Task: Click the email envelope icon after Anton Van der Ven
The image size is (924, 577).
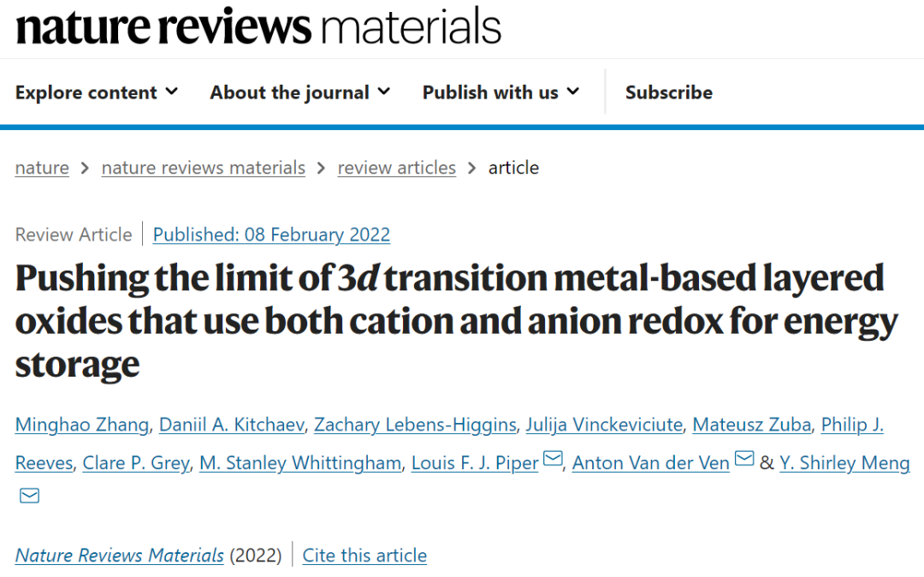Action: pos(744,458)
